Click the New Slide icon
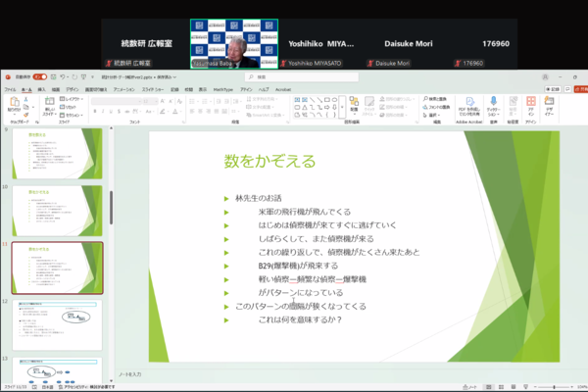Screen dimensions: 588x392 (x=50, y=101)
